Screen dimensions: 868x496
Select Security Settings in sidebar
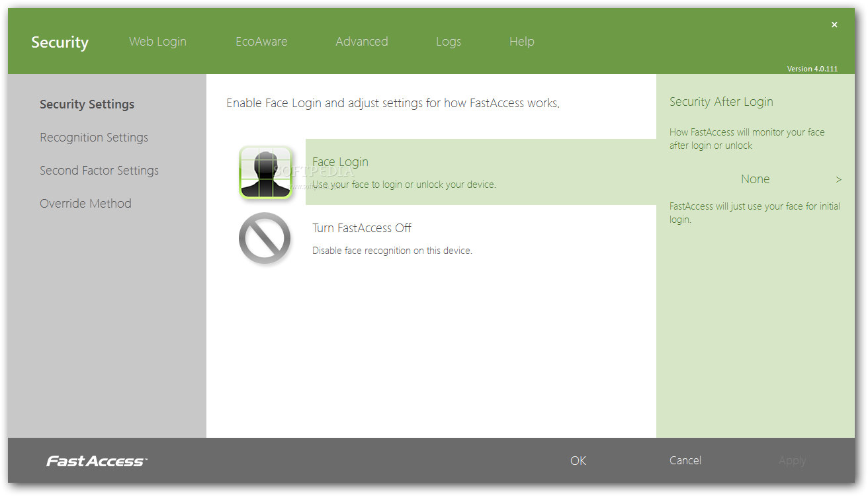pyautogui.click(x=87, y=104)
